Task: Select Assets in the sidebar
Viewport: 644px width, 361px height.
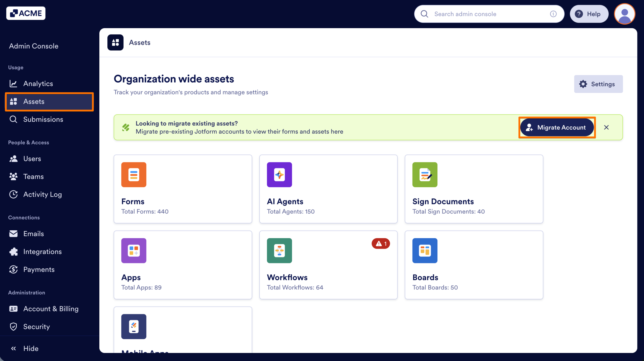Action: [49, 101]
